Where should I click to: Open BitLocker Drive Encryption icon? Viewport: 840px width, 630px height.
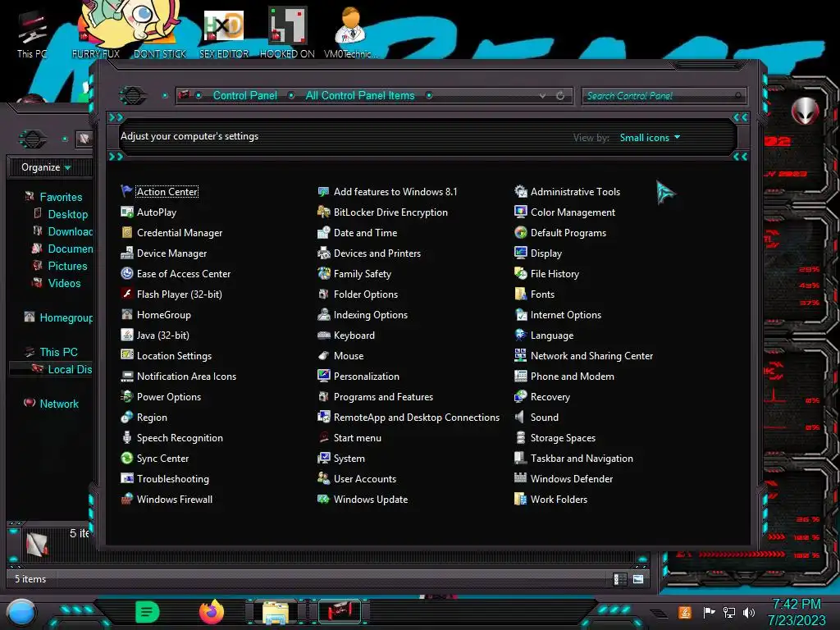[x=323, y=212]
